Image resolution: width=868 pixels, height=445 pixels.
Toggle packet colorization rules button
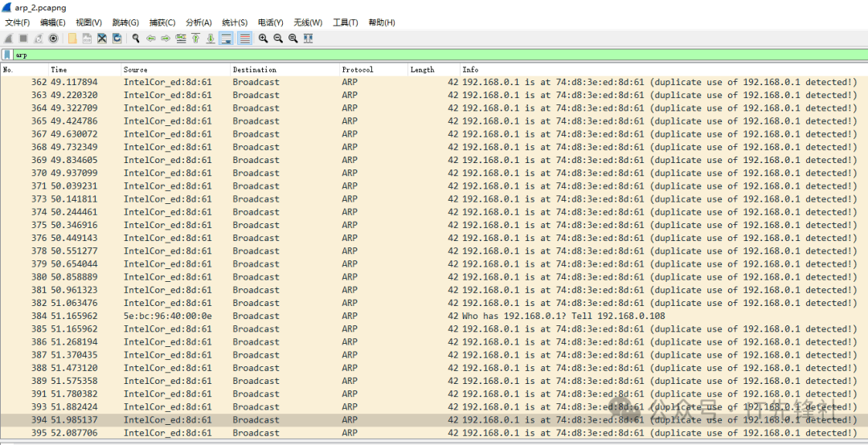[244, 38]
